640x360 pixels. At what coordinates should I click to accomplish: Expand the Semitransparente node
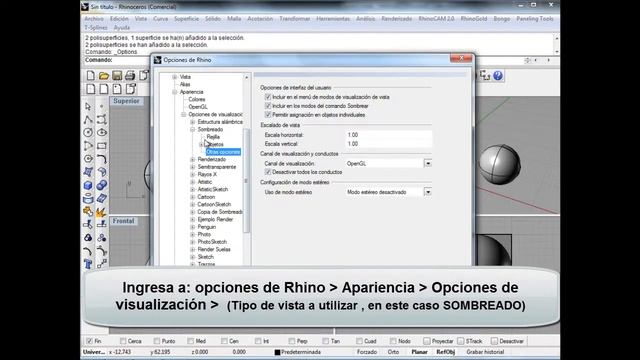tap(192, 167)
